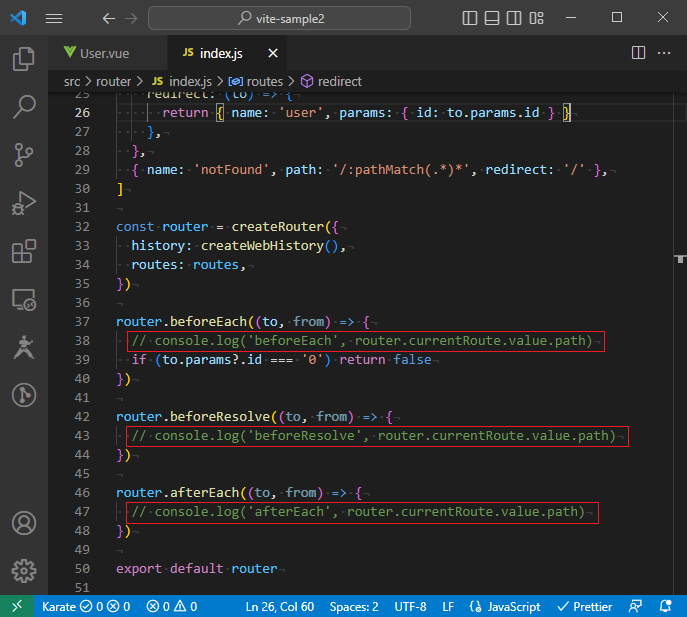Open Problems from errors and warnings status
687x617 pixels.
(172, 606)
